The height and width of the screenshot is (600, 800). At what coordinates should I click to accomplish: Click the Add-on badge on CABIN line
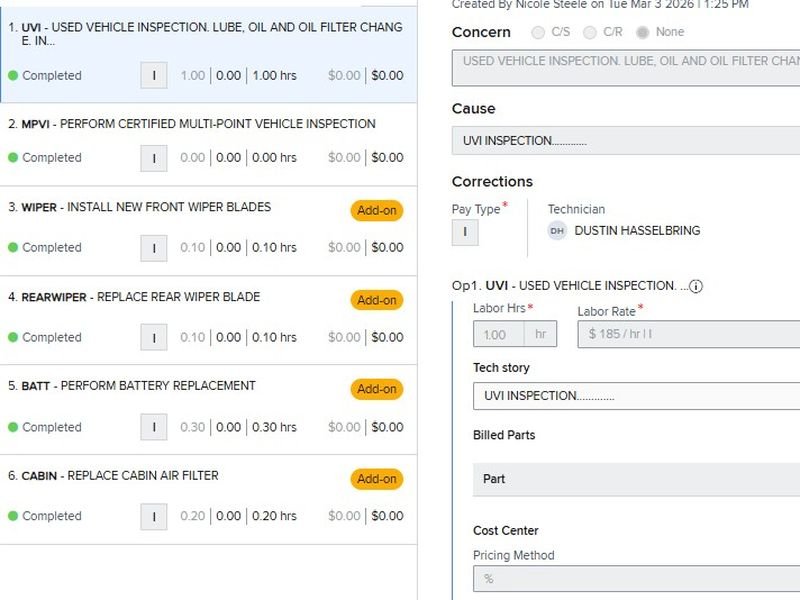[x=376, y=479]
